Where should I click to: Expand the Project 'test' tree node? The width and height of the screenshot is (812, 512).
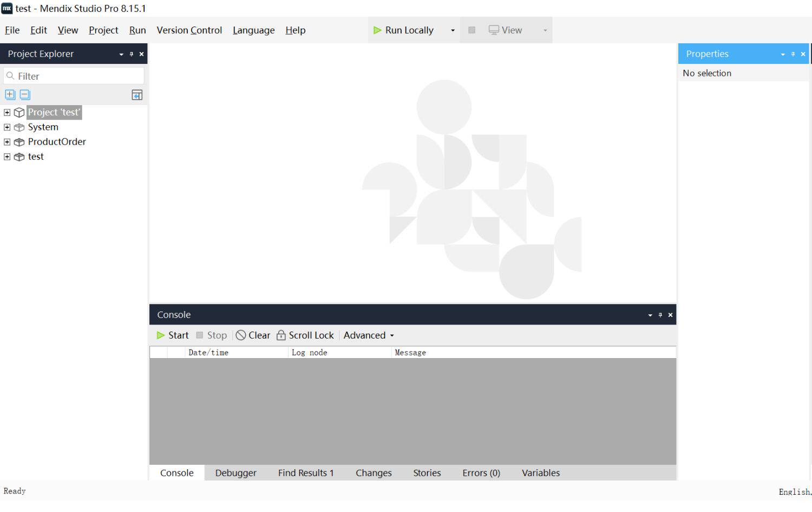[x=7, y=113]
